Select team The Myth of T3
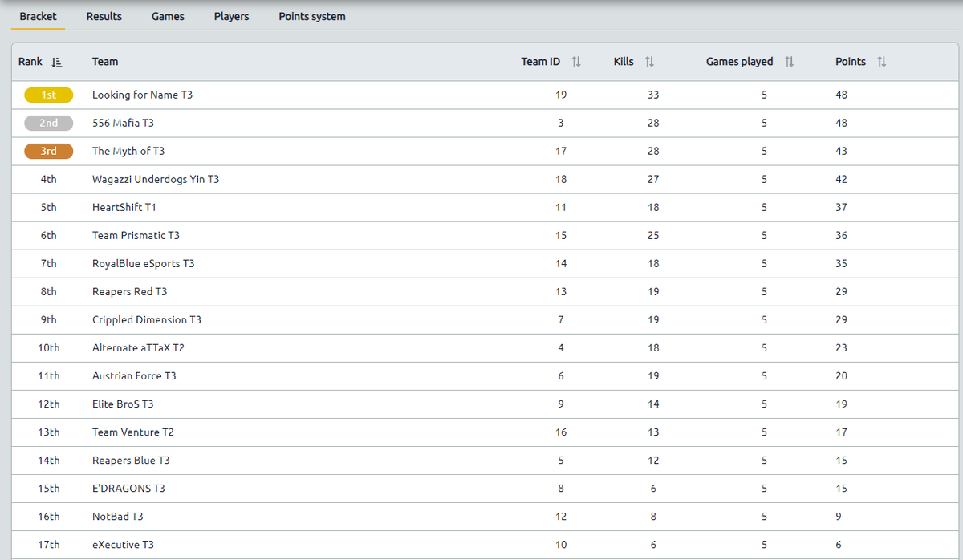The height and width of the screenshot is (560, 963). point(128,151)
